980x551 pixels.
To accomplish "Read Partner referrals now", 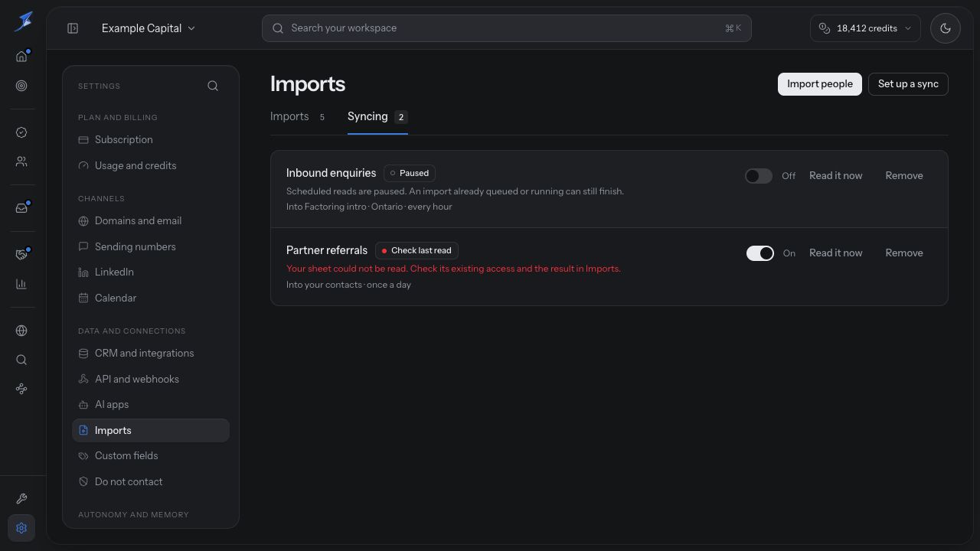I will (835, 253).
